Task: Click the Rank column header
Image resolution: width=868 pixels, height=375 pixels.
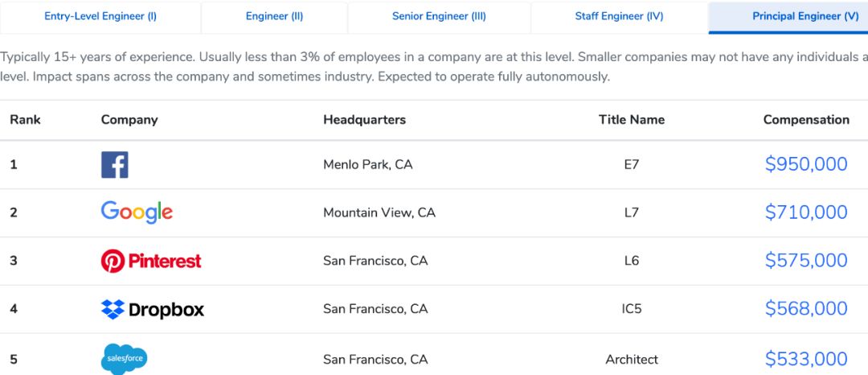Action: coord(25,120)
